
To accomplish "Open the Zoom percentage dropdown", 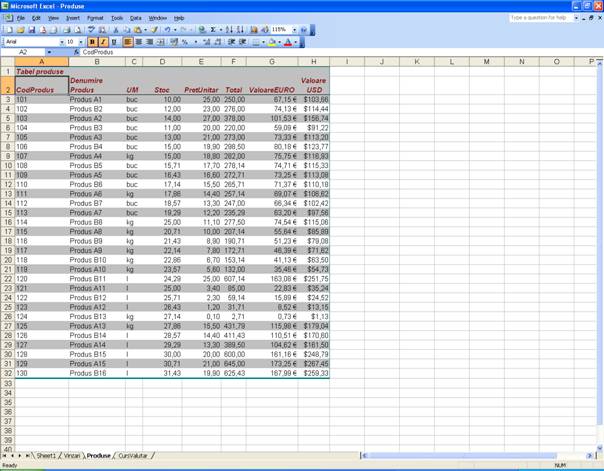I will (293, 30).
